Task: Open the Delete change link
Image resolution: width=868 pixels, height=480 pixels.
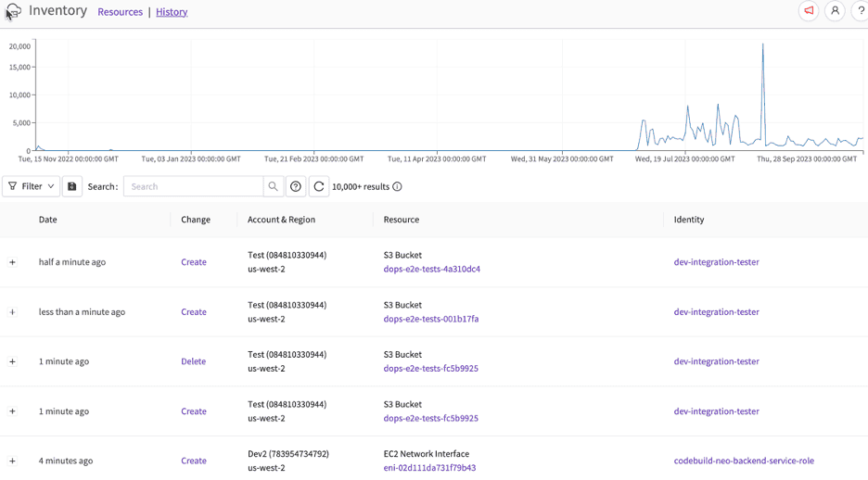Action: tap(193, 361)
